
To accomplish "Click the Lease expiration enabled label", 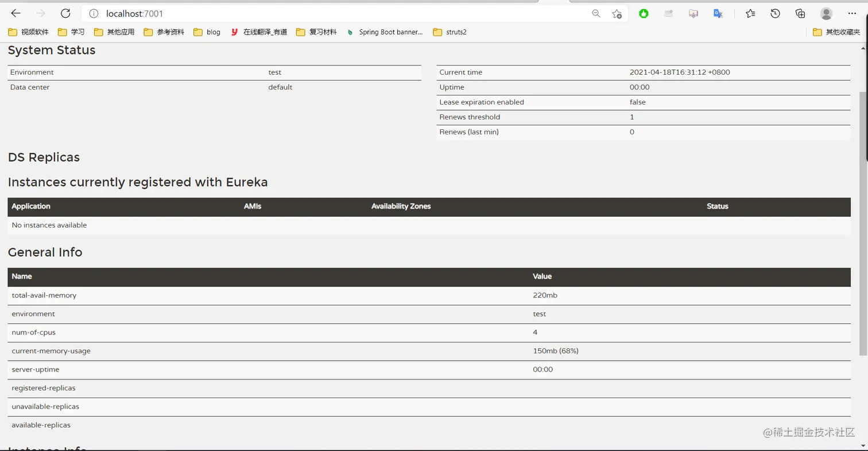I will [x=482, y=102].
